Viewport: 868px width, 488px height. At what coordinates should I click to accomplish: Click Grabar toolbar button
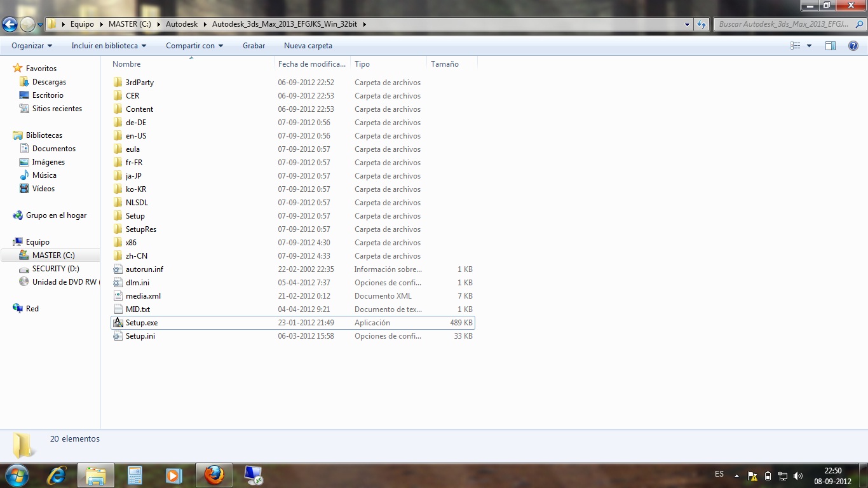click(254, 46)
